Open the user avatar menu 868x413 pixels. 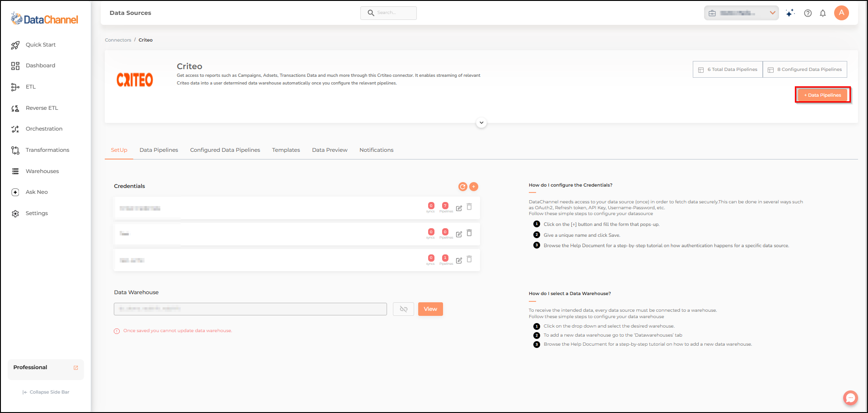[x=841, y=13]
